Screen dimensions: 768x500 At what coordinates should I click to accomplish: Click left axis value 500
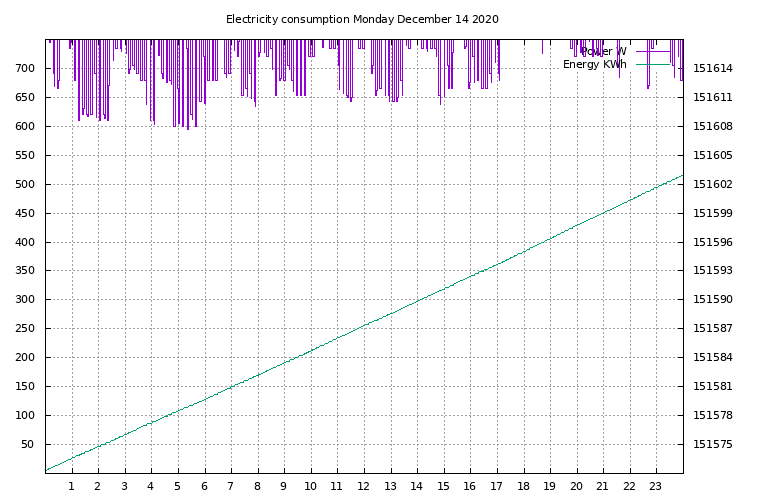pos(25,184)
